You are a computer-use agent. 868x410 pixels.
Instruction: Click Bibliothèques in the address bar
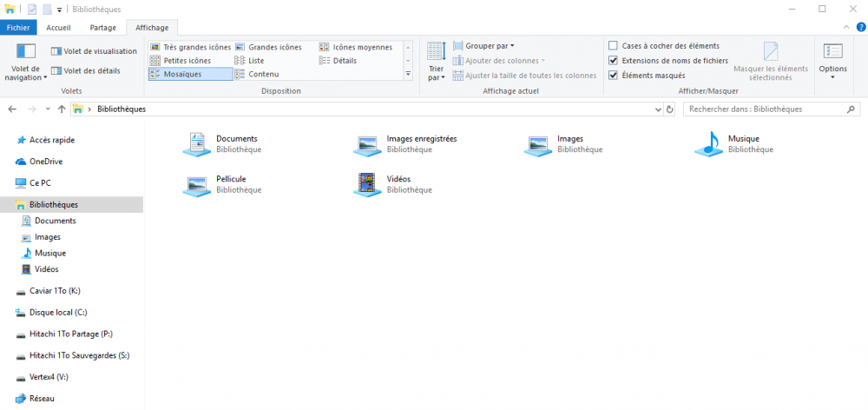point(122,109)
